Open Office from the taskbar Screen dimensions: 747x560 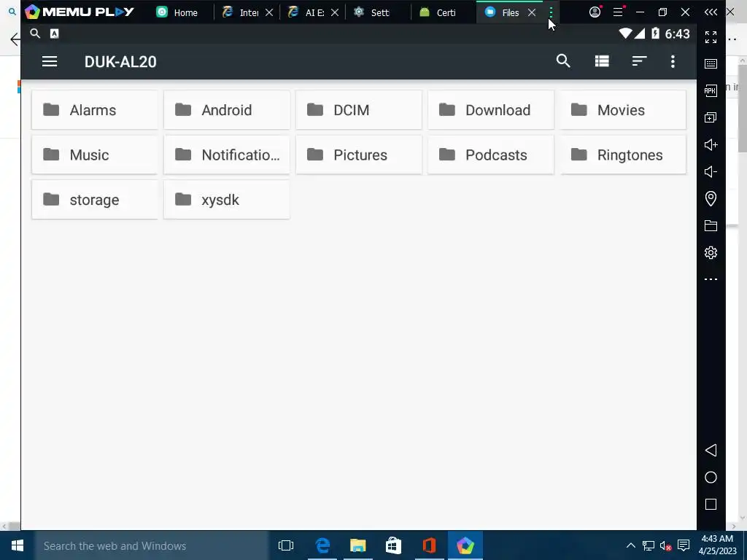[429, 545]
